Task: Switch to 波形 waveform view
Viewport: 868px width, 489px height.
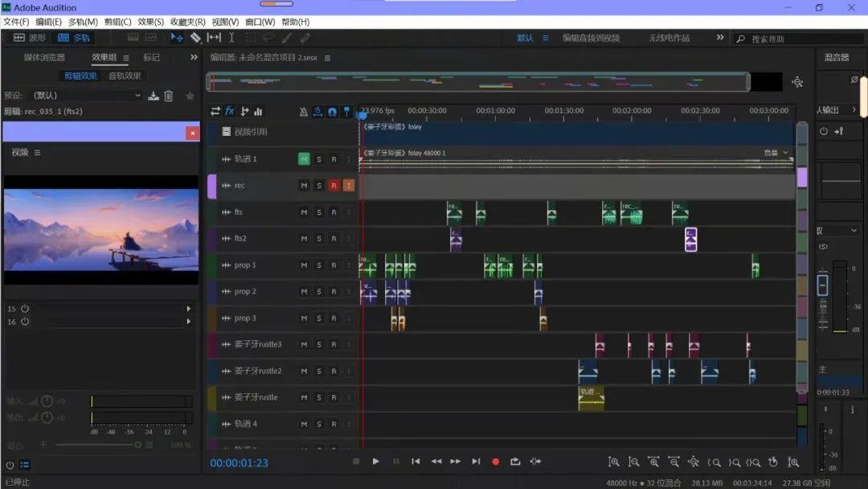Action: click(x=30, y=38)
